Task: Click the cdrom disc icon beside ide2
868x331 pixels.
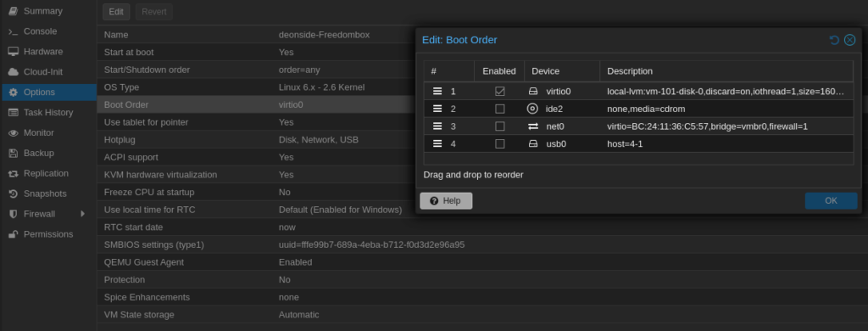Action: tap(532, 109)
